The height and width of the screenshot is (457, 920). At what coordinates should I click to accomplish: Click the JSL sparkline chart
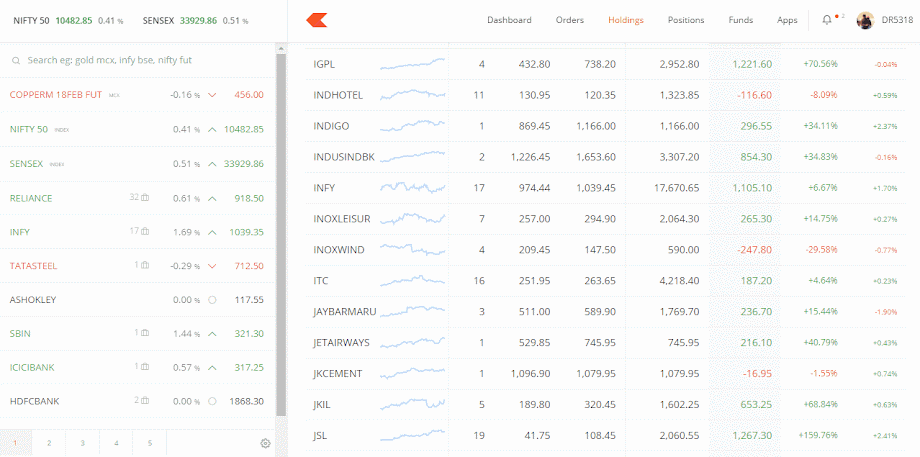[x=412, y=435]
